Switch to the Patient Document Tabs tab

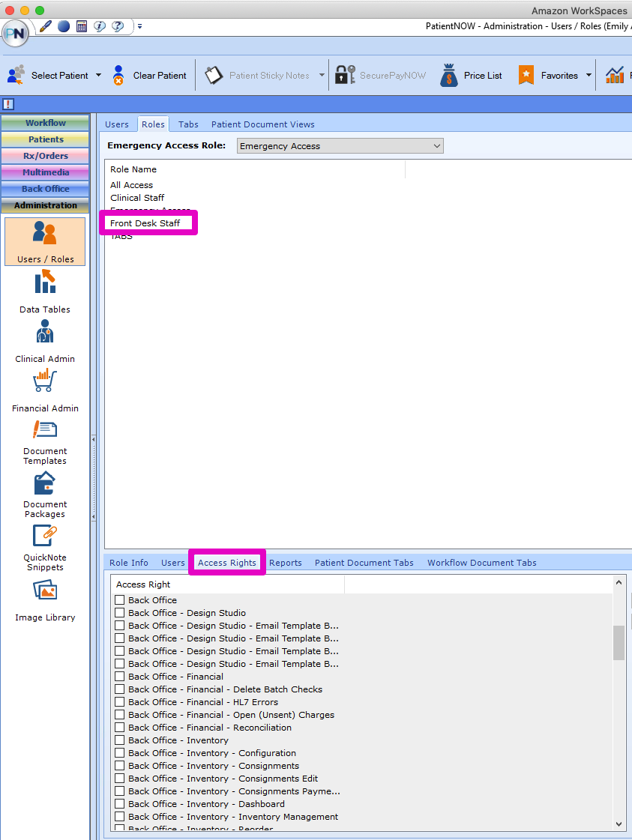pos(364,563)
